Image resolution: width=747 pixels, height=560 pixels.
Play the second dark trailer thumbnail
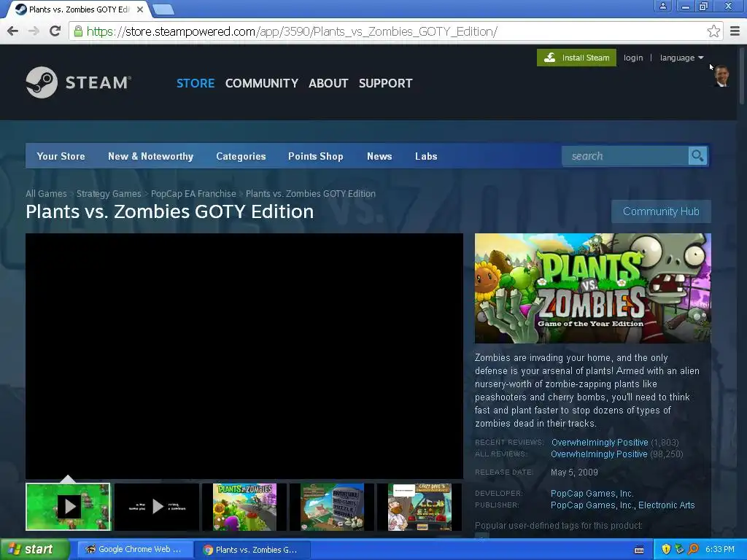pos(157,507)
